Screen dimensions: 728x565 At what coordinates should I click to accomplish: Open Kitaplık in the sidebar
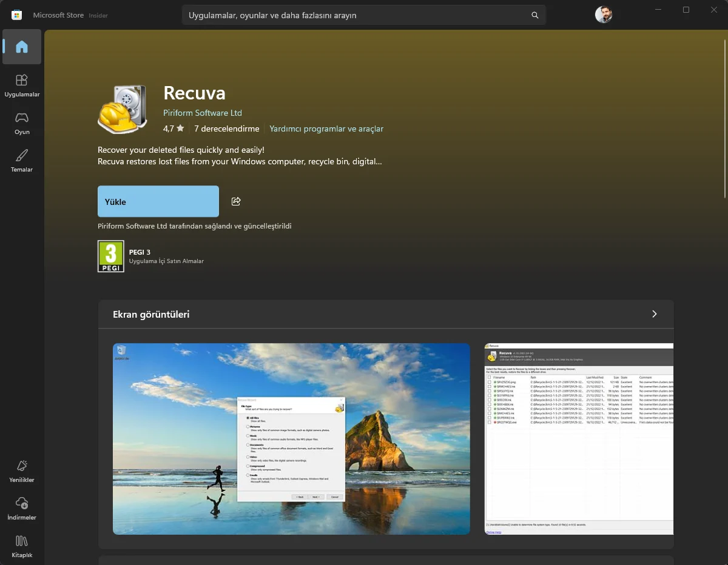[x=22, y=546]
